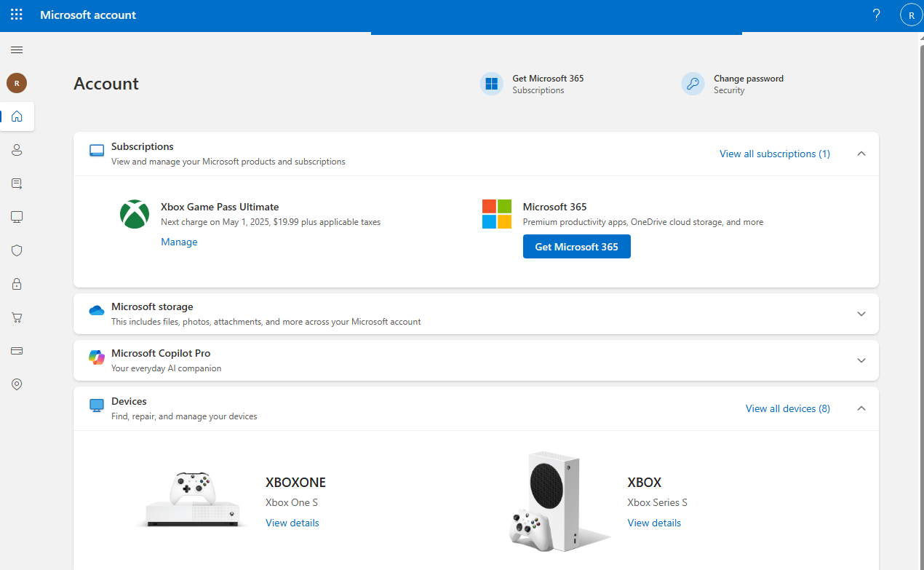Open the app launcher grid icon

pos(16,15)
